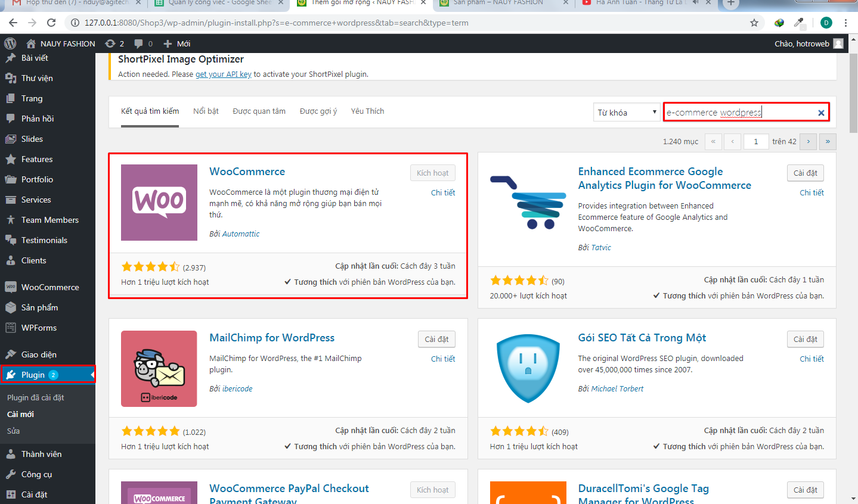Switch to the Được gợi ý tab
Screen dimensions: 858x504
(318, 111)
